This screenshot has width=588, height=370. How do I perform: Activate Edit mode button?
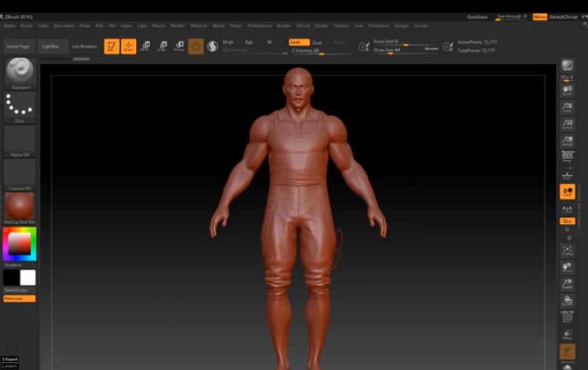(112, 46)
